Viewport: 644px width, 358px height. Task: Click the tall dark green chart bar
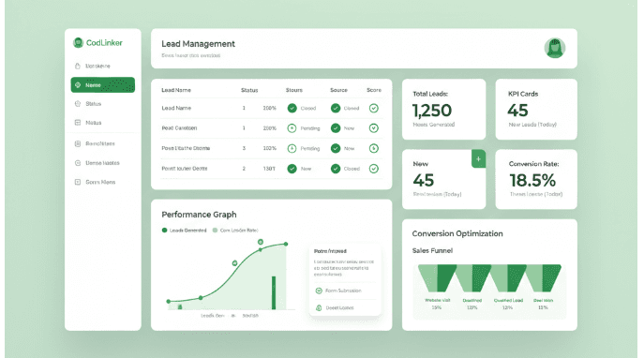274,292
